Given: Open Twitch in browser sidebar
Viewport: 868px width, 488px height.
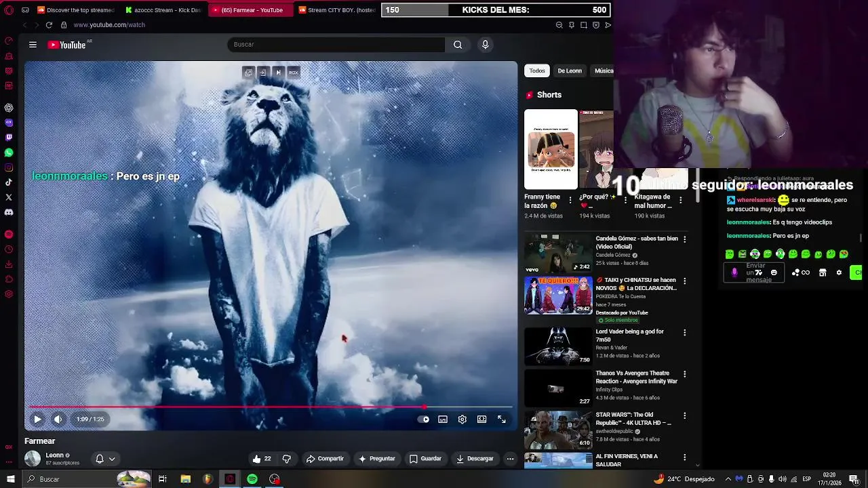Looking at the screenshot, I should (9, 138).
